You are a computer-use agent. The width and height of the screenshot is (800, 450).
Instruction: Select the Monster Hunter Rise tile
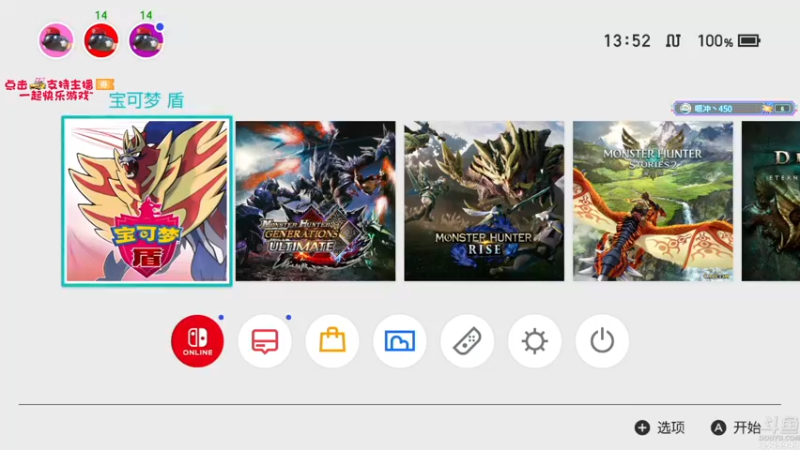(x=484, y=201)
